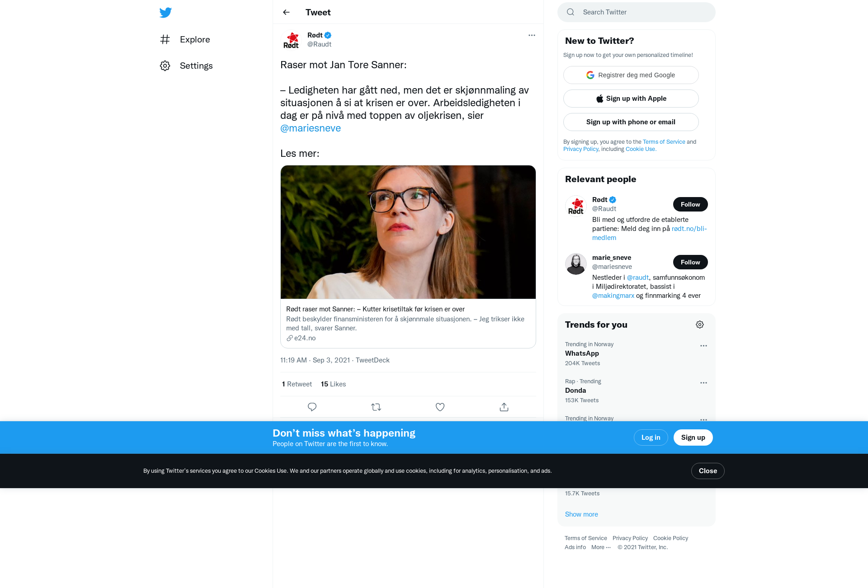Viewport: 868px width, 588px height.
Task: Open Rødt profile avatar in tweet header
Action: tap(291, 40)
